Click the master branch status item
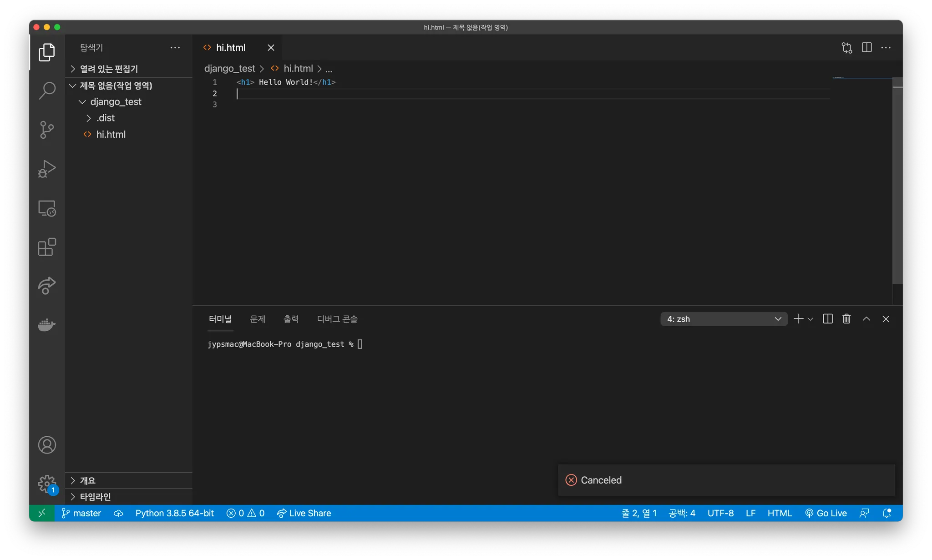This screenshot has width=932, height=560. (81, 513)
